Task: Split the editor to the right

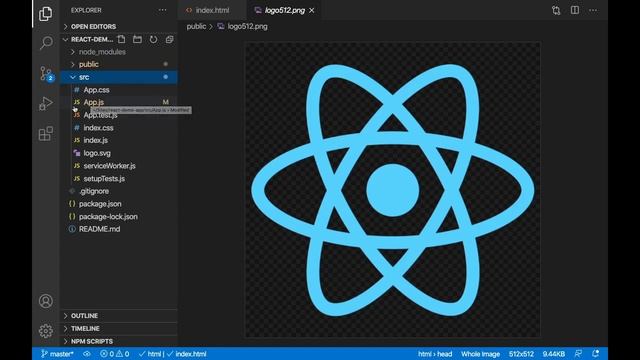Action: 575,10
